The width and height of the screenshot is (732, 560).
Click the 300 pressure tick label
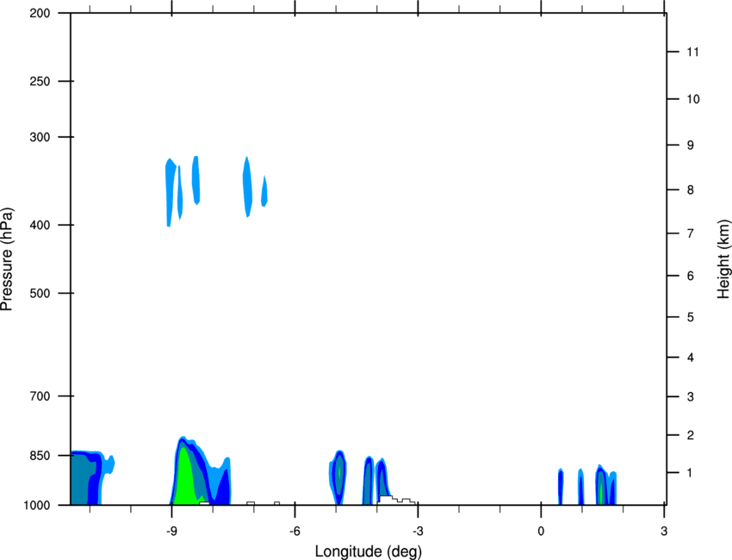point(40,137)
